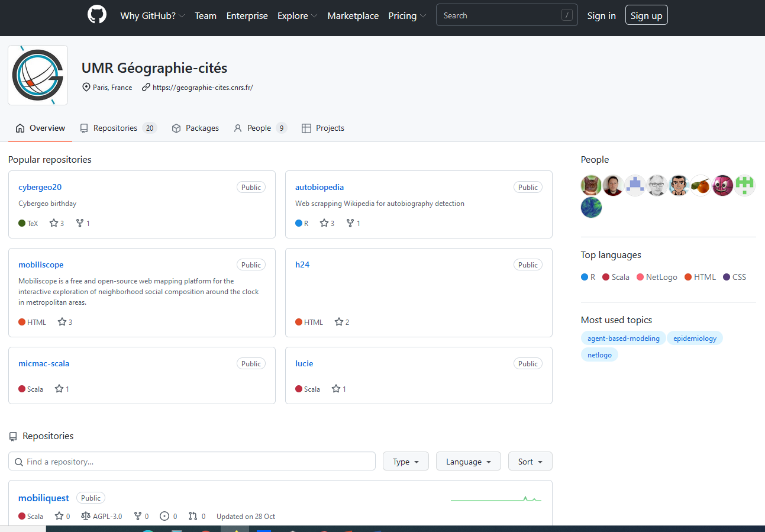Click the fork icon on autobiopedia

pyautogui.click(x=350, y=223)
